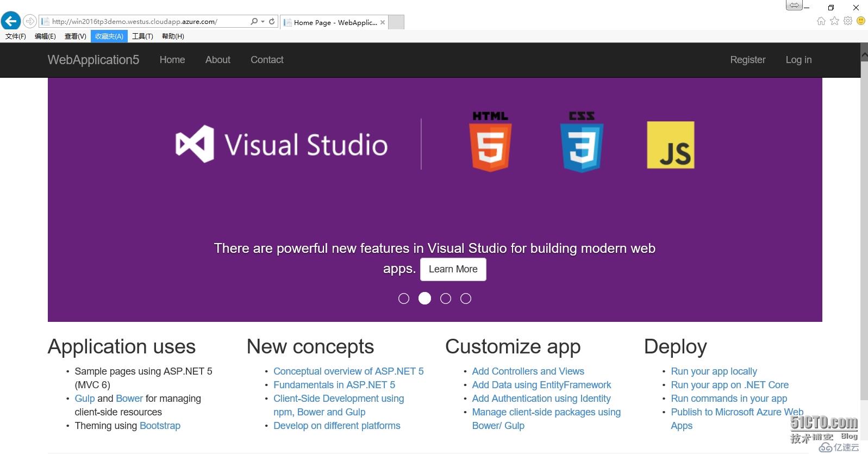Click the browser Home house icon
Screen dimensions: 868x454
(x=821, y=21)
